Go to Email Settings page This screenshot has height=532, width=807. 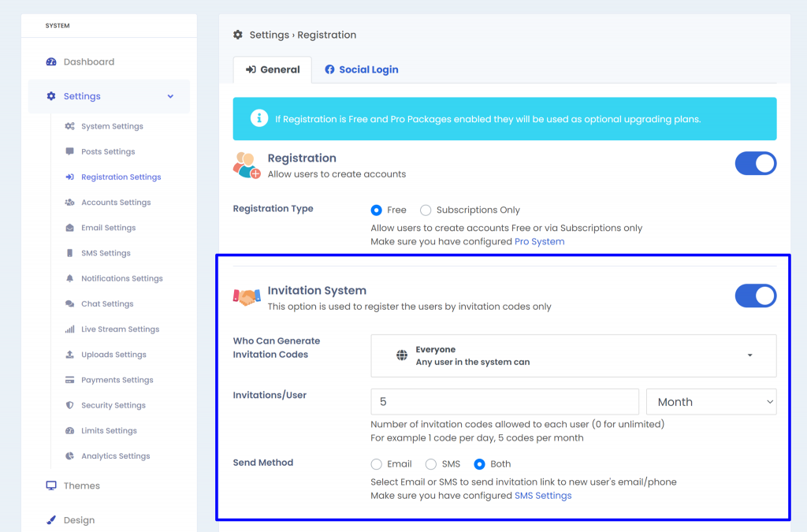pos(109,228)
